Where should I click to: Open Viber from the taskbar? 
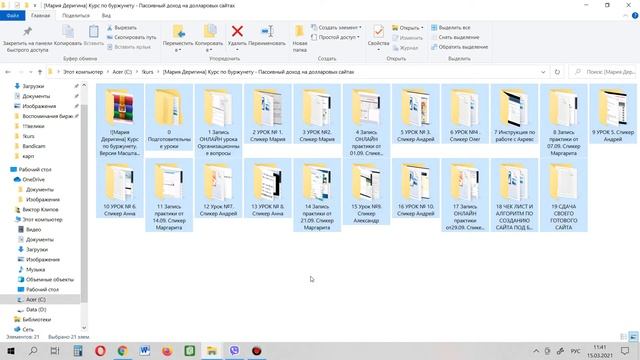click(234, 351)
